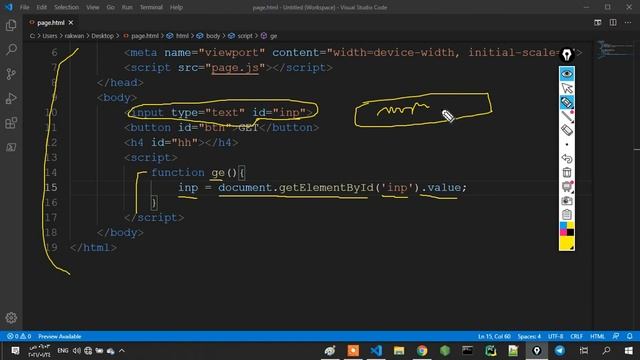The image size is (640, 360).
Task: Expand the ge breadcrumb symbol
Action: (x=269, y=36)
